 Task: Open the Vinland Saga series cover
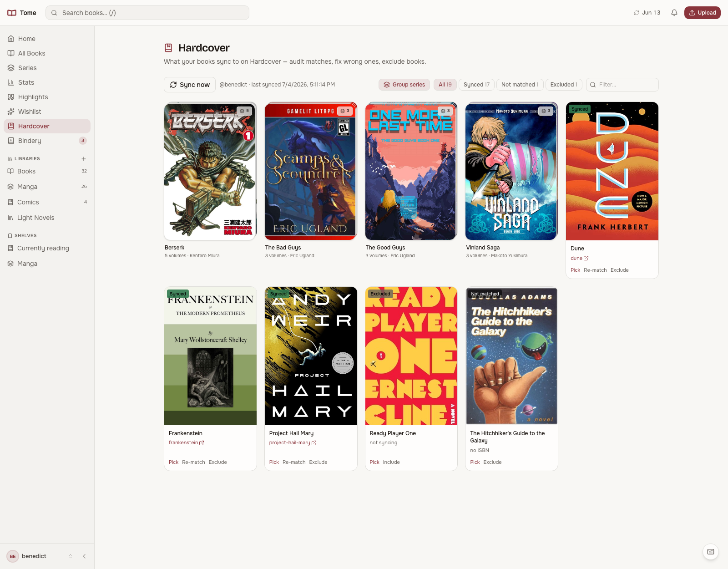(511, 171)
